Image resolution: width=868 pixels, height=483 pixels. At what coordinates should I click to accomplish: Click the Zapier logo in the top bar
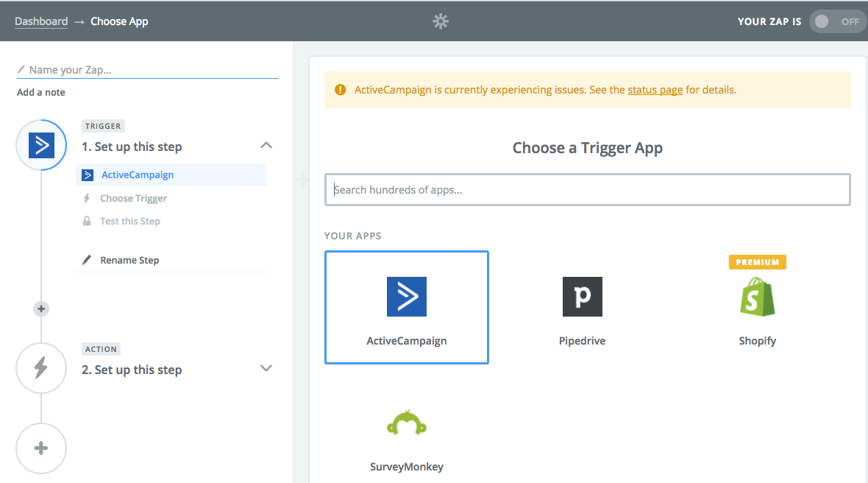click(x=440, y=21)
